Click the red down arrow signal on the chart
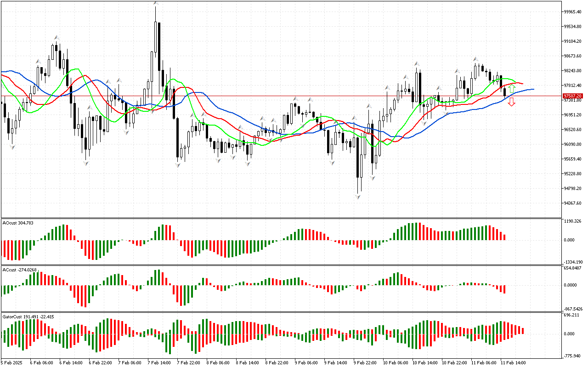 click(511, 102)
